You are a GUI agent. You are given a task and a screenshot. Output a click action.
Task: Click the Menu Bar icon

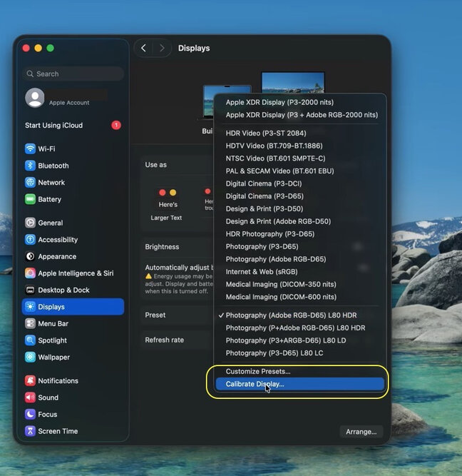(30, 323)
